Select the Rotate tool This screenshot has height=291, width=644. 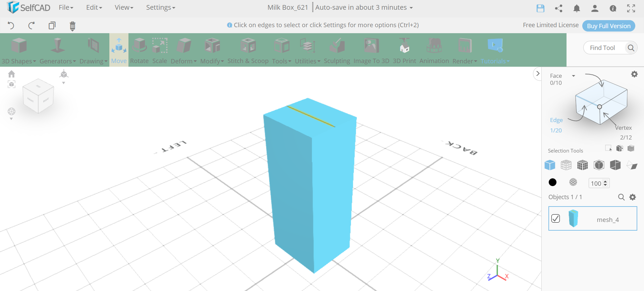click(139, 50)
